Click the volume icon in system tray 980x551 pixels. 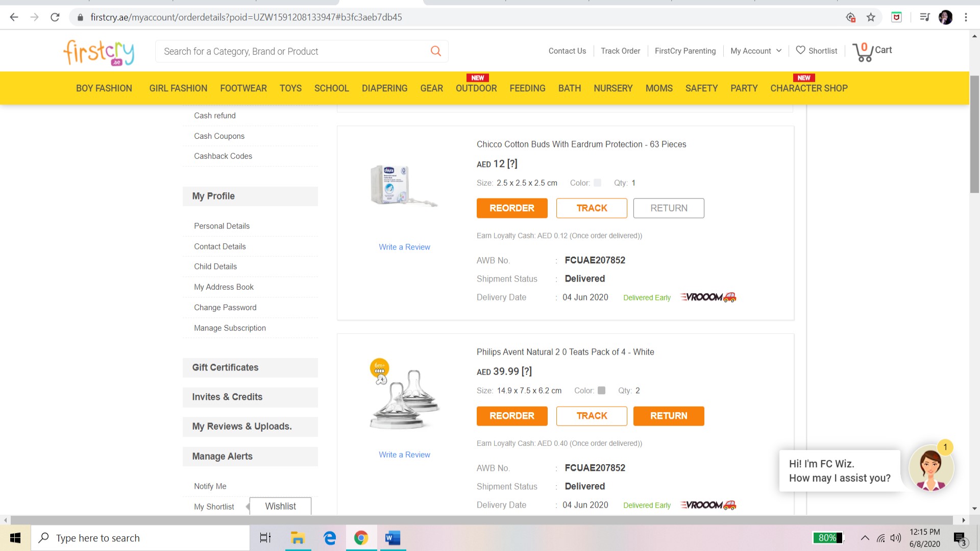click(x=896, y=538)
